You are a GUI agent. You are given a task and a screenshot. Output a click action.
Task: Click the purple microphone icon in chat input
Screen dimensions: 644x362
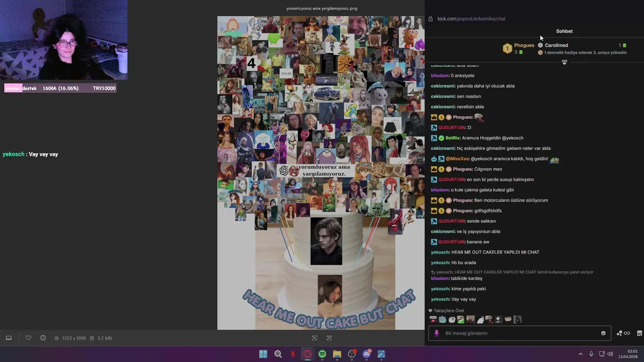click(x=436, y=333)
